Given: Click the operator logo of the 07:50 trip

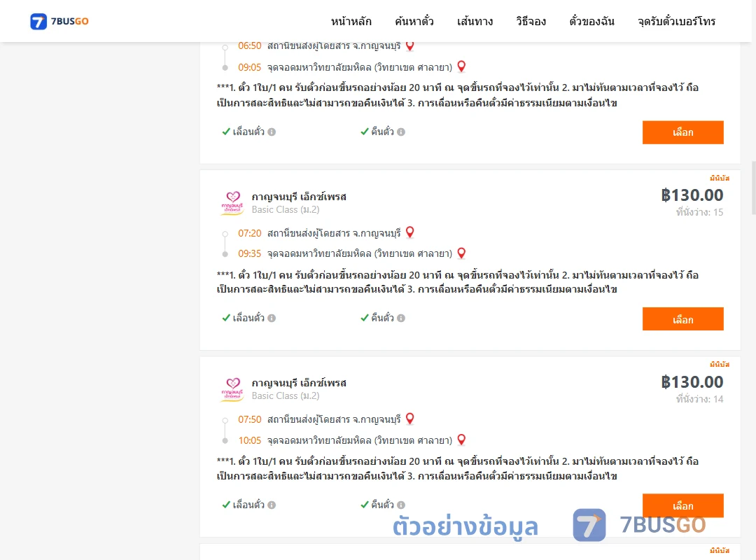Looking at the screenshot, I should 232,388.
